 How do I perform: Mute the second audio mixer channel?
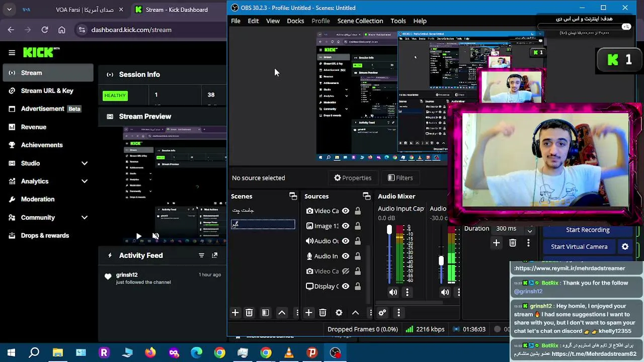coord(445,292)
